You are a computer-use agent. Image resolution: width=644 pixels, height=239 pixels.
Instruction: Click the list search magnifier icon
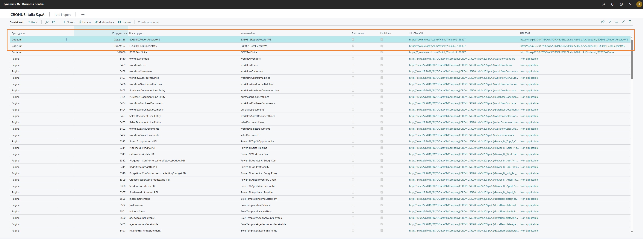tap(47, 22)
